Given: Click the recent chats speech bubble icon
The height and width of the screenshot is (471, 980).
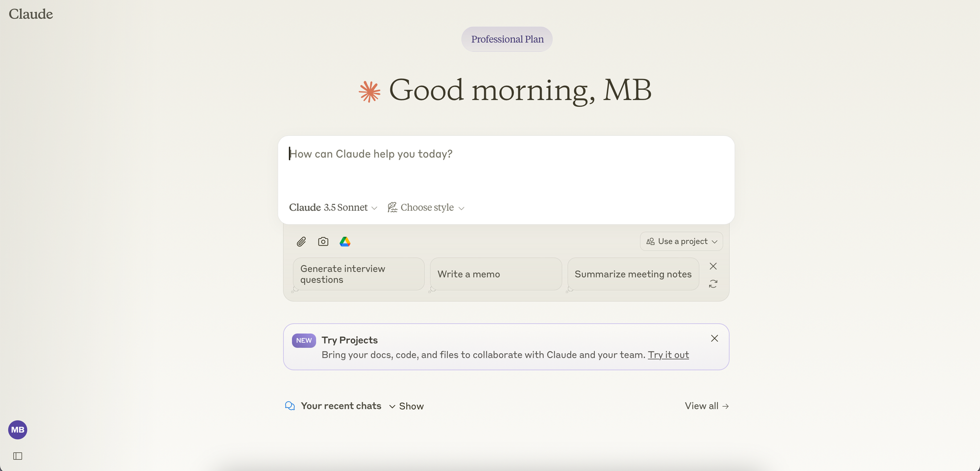Looking at the screenshot, I should click(x=290, y=406).
